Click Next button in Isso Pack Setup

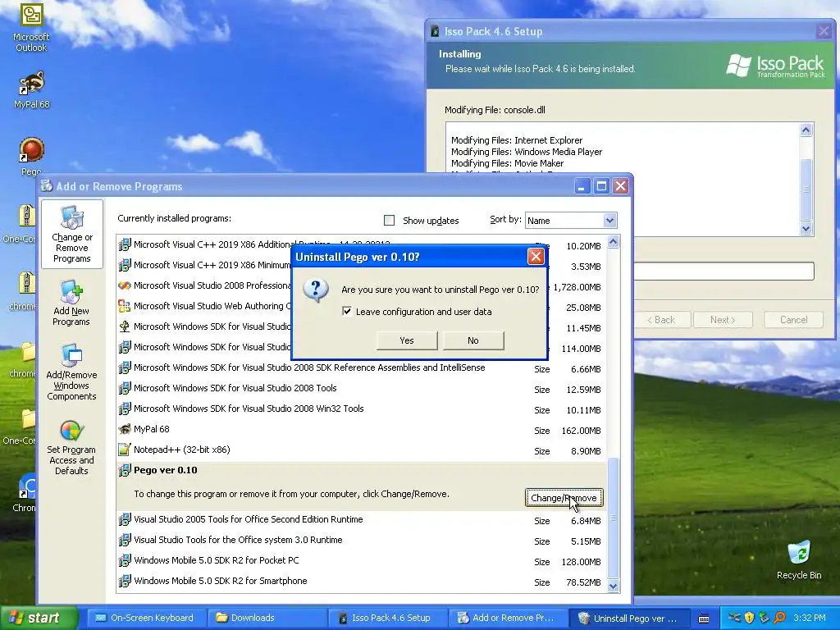[x=723, y=320]
